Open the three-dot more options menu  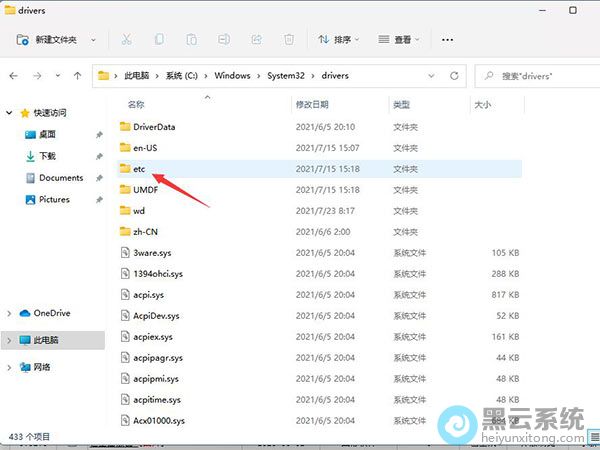447,40
